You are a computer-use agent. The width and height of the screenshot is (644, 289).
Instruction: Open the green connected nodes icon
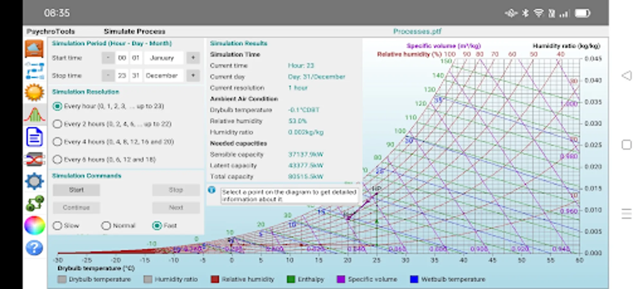click(x=35, y=204)
